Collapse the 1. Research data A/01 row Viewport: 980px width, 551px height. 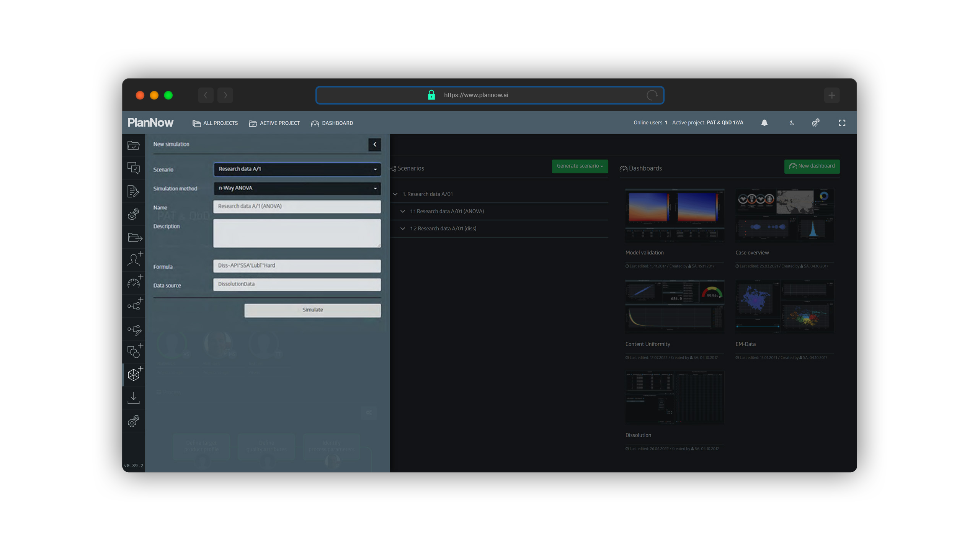coord(395,194)
